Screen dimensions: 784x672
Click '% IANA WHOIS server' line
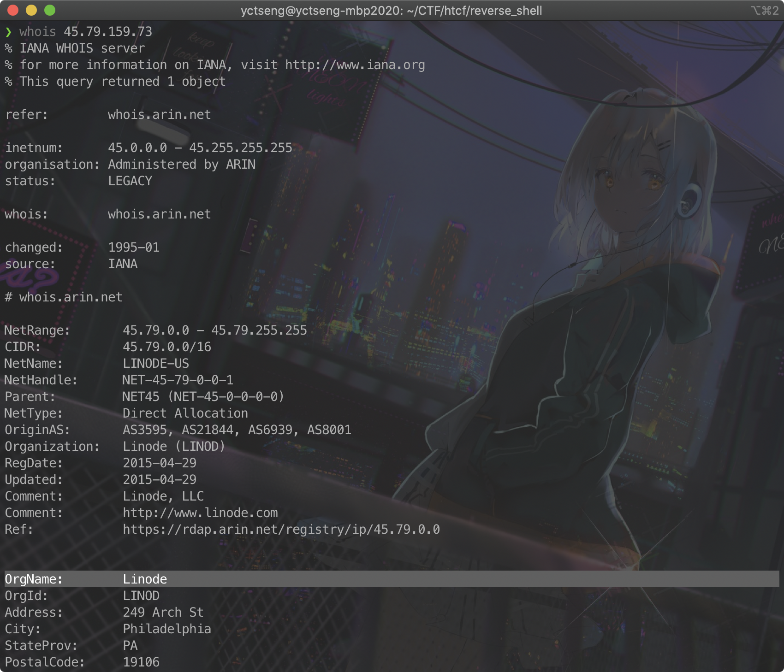coord(75,48)
